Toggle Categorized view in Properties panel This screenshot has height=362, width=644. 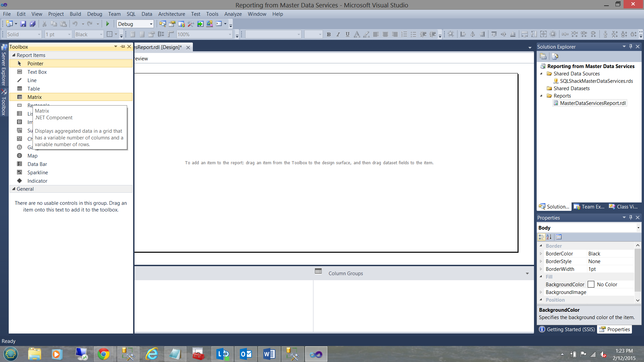[541, 237]
